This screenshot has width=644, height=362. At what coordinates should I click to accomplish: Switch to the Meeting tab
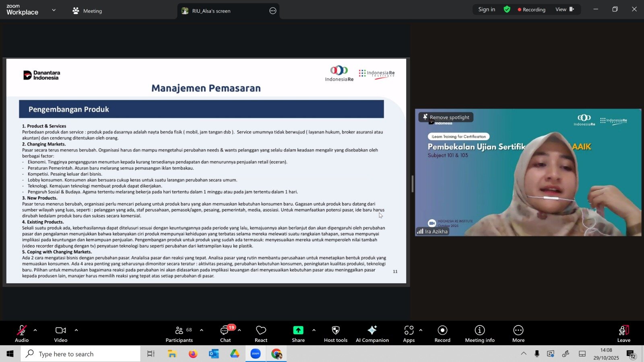(87, 11)
